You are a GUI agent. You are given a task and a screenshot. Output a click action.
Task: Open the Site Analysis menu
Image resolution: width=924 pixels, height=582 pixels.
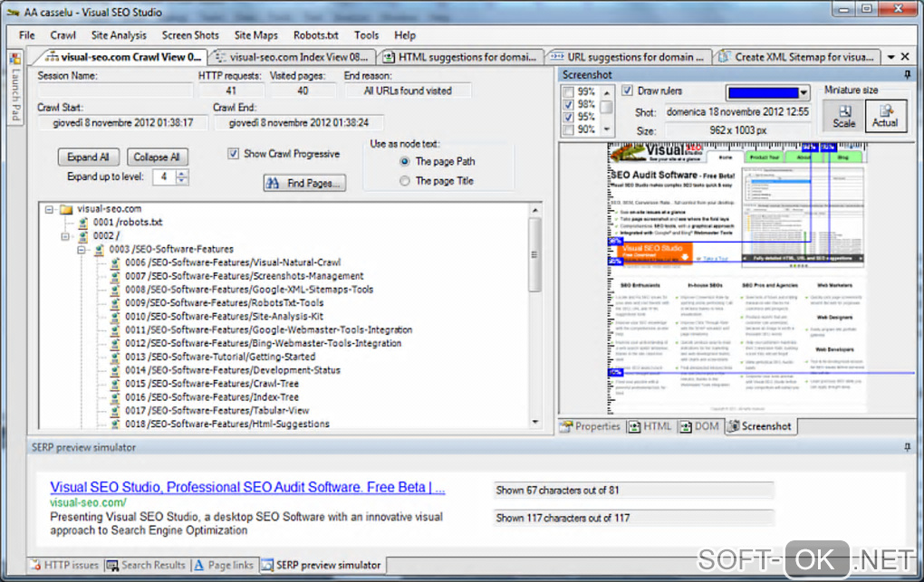pos(119,35)
